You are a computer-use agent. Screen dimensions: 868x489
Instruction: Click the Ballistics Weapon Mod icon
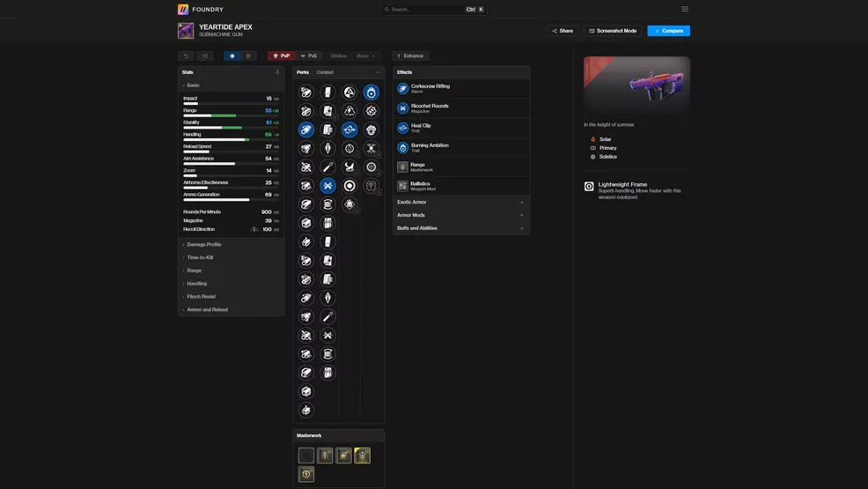coord(402,186)
